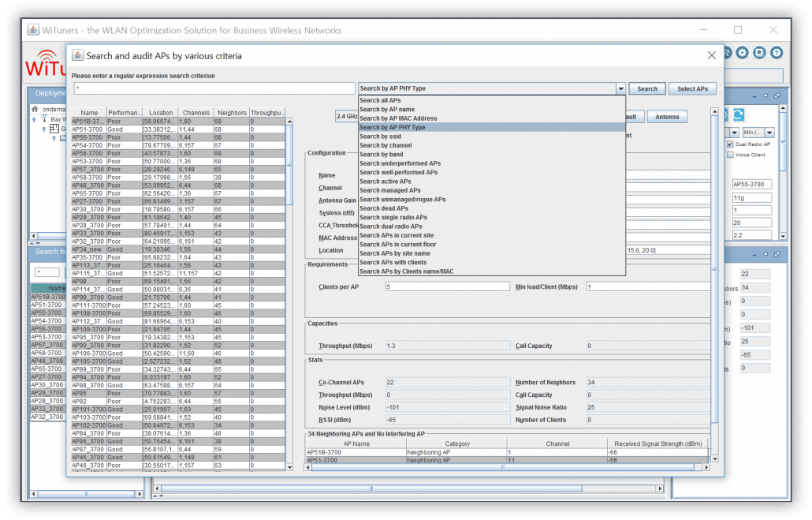Choose Search by AP name option
This screenshot has height=520, width=812.
coord(491,110)
